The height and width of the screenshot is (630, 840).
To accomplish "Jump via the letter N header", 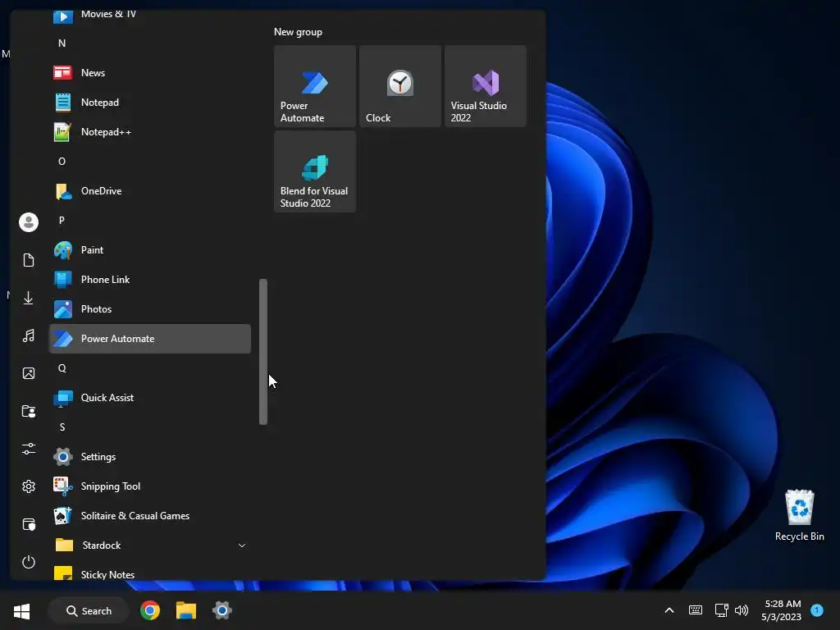I will (x=62, y=43).
